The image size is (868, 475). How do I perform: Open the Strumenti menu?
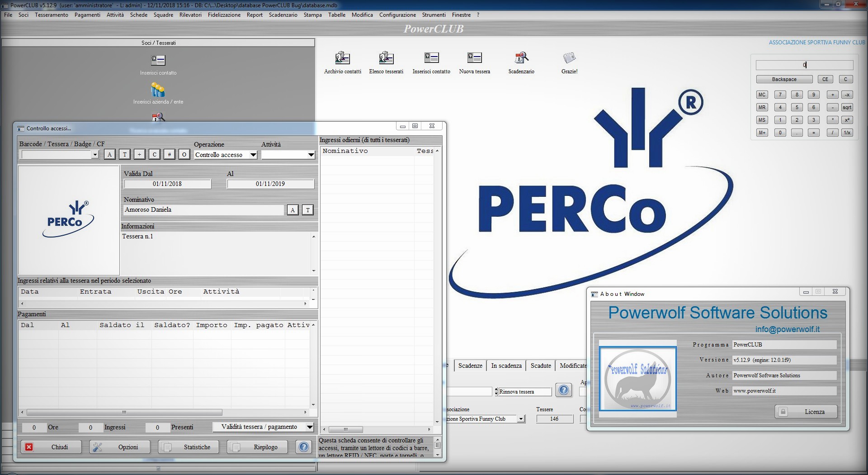pos(434,15)
